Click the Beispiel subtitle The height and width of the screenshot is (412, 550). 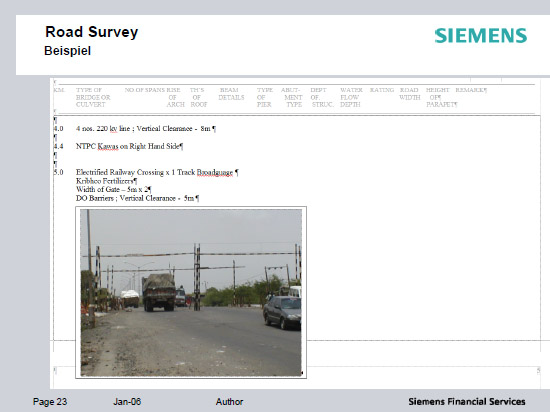click(x=67, y=51)
